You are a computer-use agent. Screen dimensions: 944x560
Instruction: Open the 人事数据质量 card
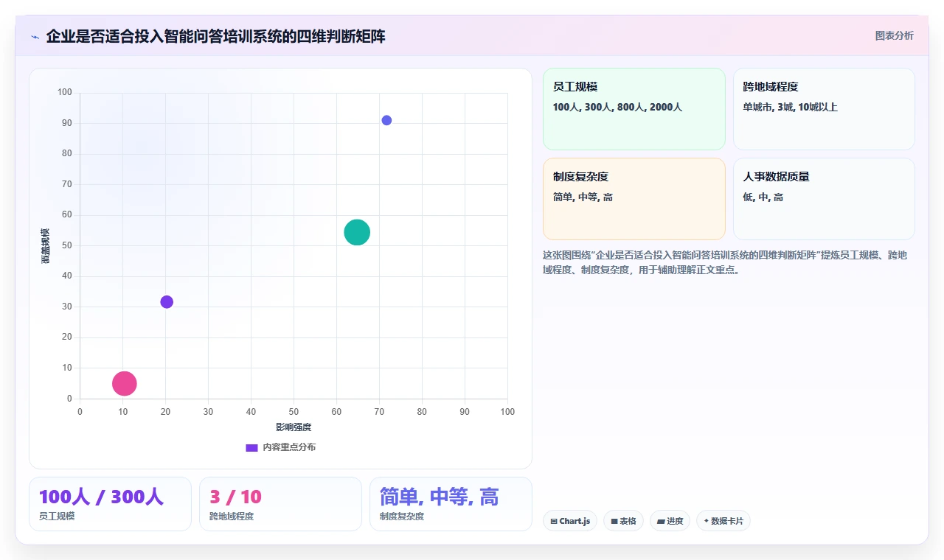(x=824, y=199)
